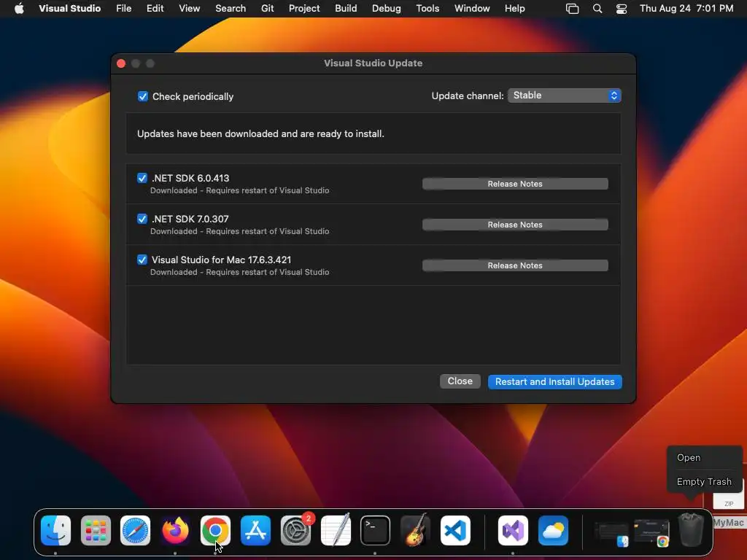
Task: View Release Notes for Visual Studio for Mac
Action: pyautogui.click(x=515, y=265)
